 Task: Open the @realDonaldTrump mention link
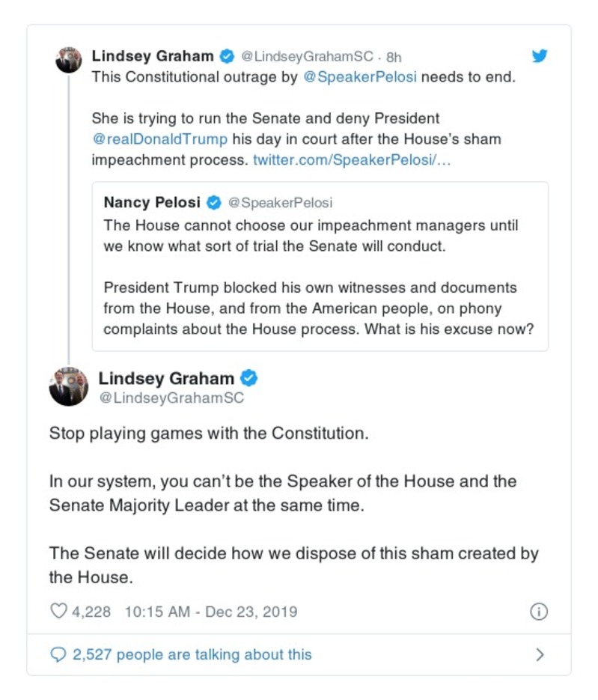159,139
